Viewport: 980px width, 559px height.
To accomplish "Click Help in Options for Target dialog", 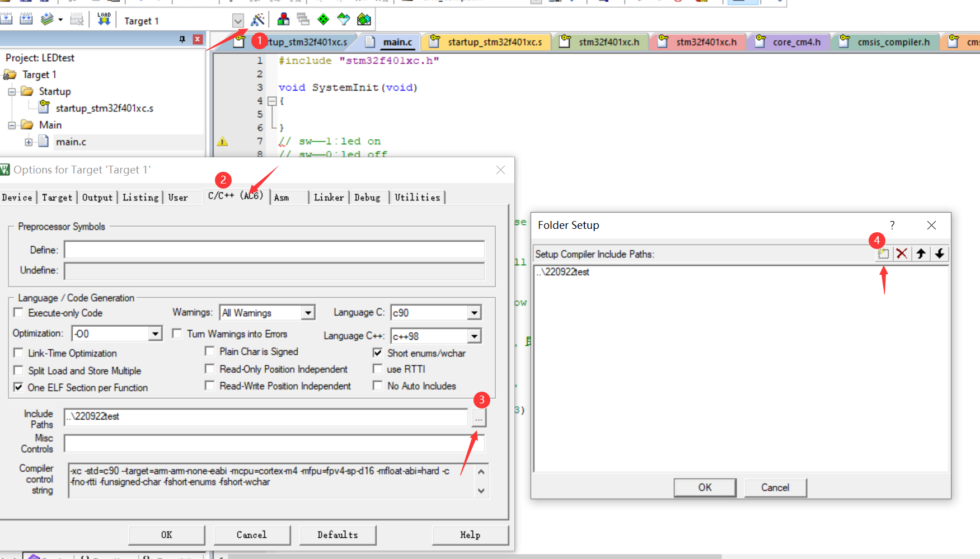I will (470, 535).
